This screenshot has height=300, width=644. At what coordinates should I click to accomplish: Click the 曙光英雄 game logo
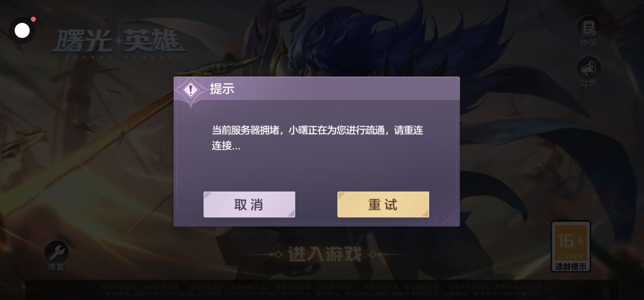118,43
